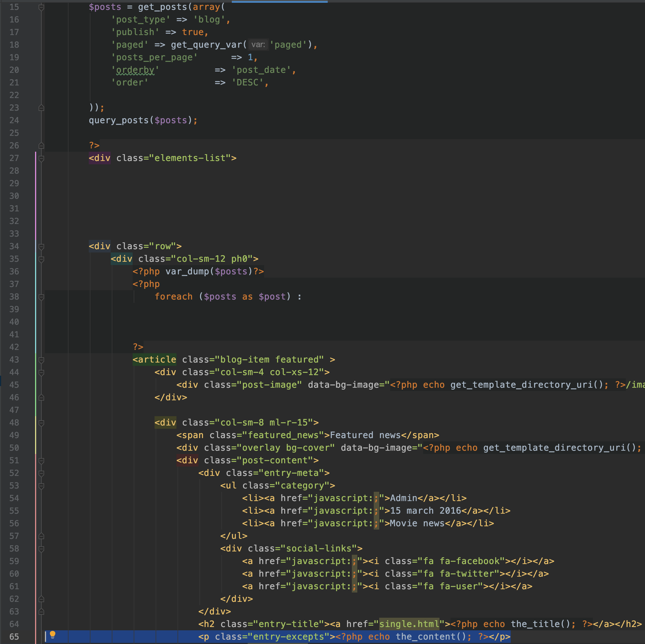Collapse the elements-list div fold marker
The height and width of the screenshot is (644, 645).
tap(41, 158)
